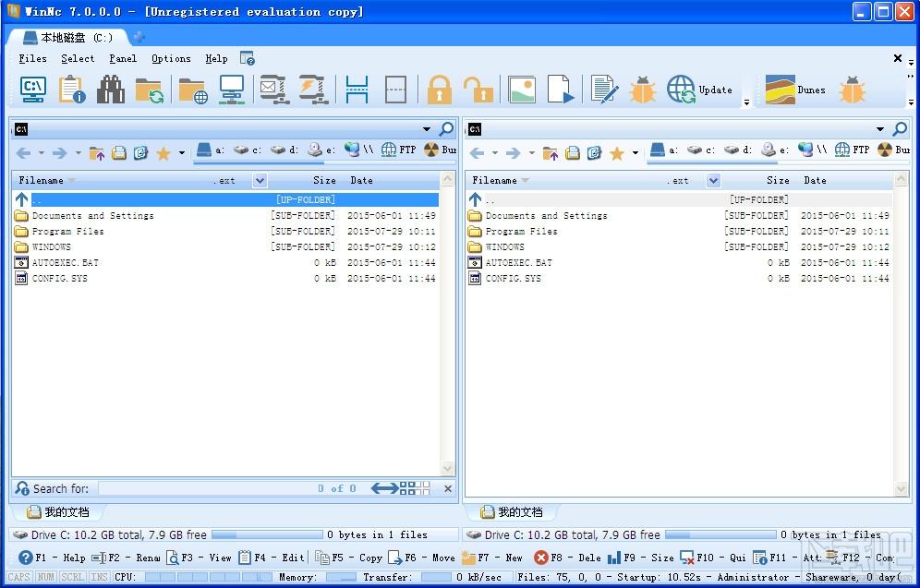Select AUTOEXEC.BAT in the left panel
The height and width of the screenshot is (588, 920).
point(225,263)
